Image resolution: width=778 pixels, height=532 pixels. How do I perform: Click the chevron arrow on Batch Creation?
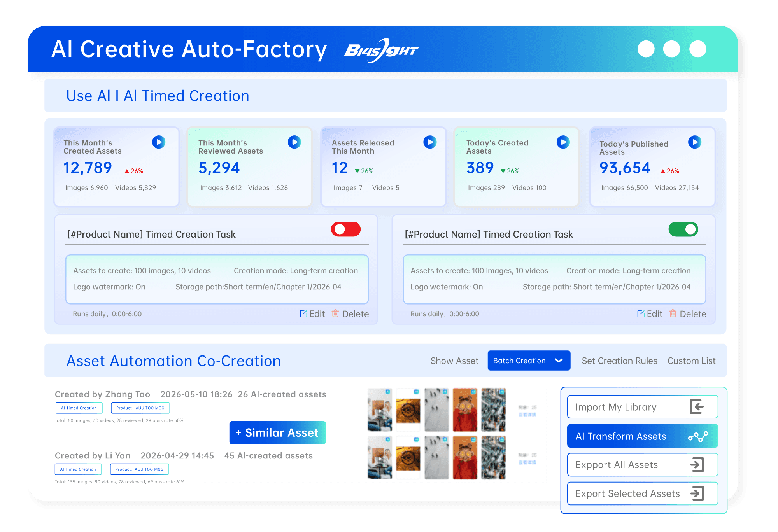(559, 360)
